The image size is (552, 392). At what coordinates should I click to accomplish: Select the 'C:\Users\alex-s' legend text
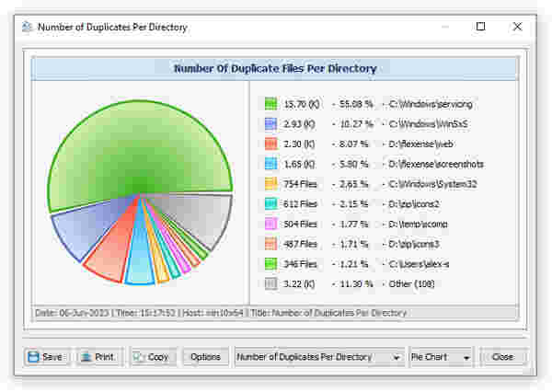[x=419, y=264]
